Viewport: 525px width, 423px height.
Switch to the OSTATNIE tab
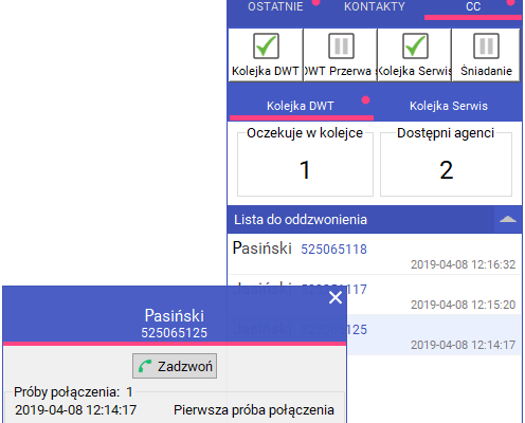point(276,7)
